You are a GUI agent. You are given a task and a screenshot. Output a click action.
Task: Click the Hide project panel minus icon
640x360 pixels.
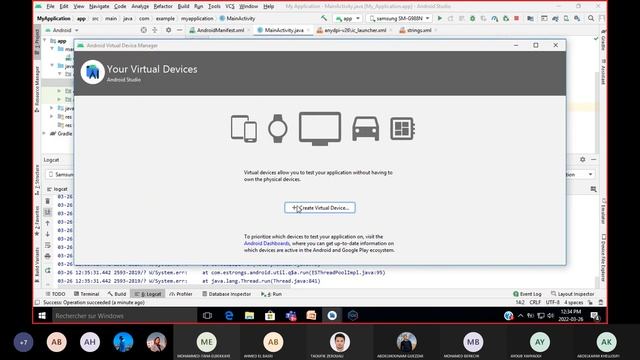(x=180, y=30)
